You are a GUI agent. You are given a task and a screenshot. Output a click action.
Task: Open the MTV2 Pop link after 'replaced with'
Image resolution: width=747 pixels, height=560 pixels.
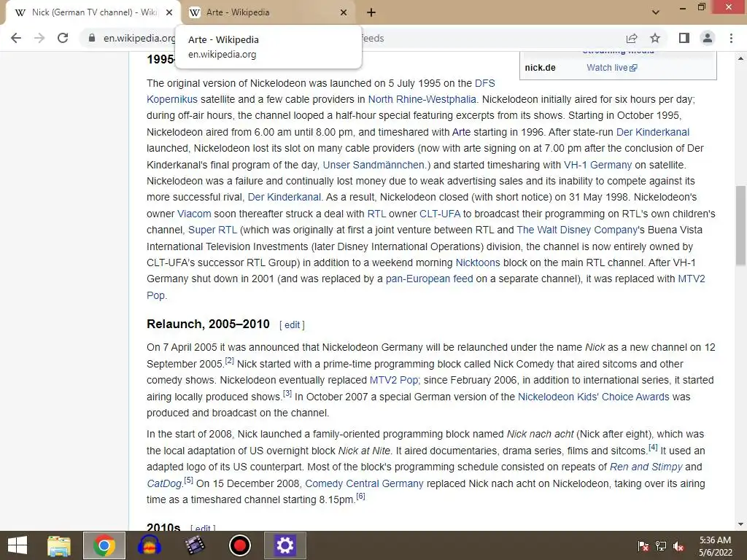tap(692, 279)
